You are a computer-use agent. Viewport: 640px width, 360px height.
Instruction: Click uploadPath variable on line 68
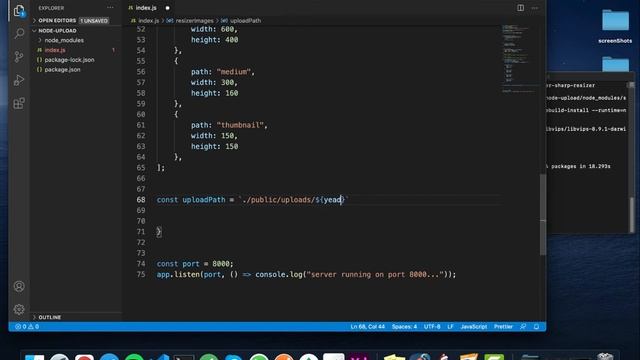point(204,200)
